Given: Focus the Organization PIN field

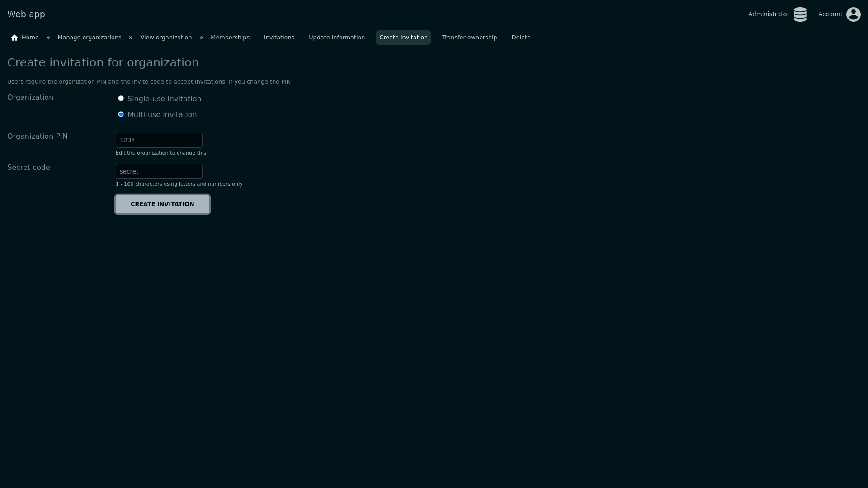Looking at the screenshot, I should click(x=159, y=141).
